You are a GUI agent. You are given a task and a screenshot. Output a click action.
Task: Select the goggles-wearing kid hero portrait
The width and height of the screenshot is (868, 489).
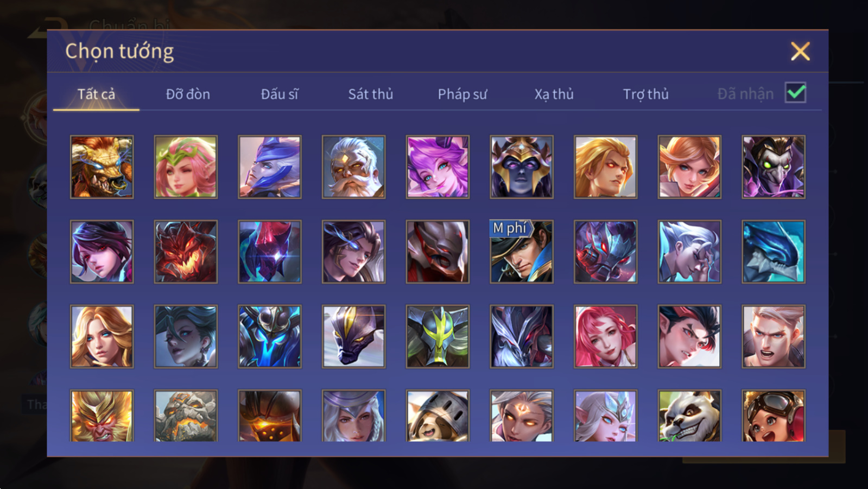pyautogui.click(x=774, y=416)
